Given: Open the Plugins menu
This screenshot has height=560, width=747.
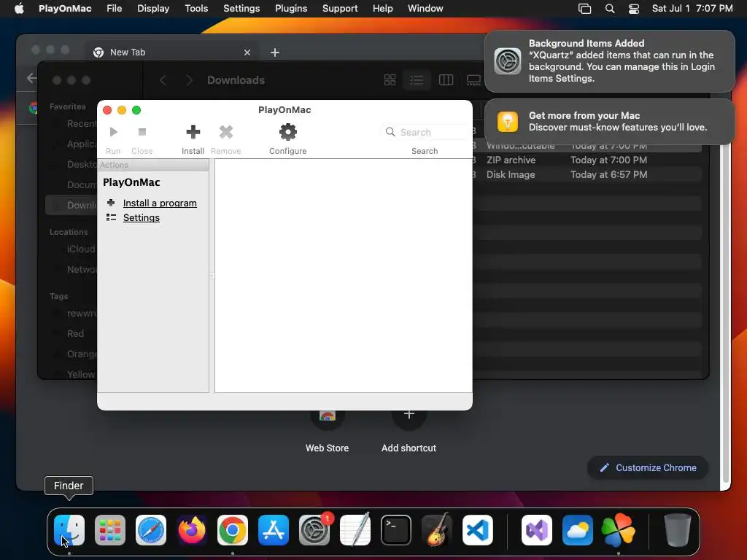Looking at the screenshot, I should point(291,9).
